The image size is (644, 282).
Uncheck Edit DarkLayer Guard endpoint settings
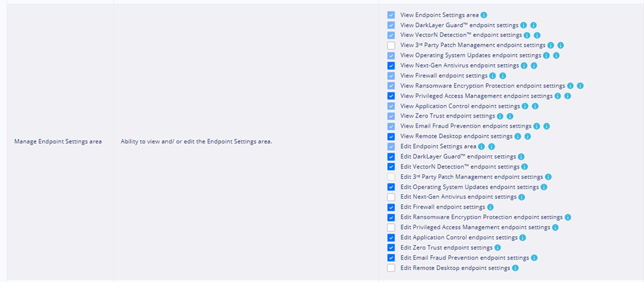[391, 157]
